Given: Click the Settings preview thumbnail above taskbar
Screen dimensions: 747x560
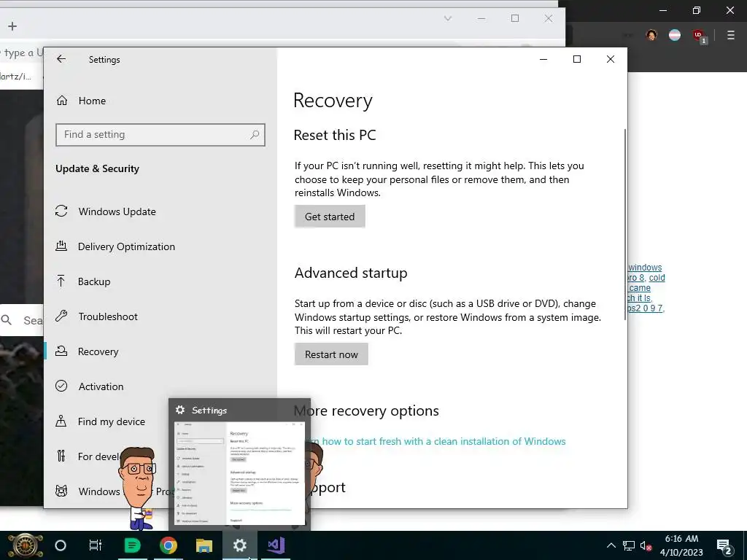Looking at the screenshot, I should 239,472.
